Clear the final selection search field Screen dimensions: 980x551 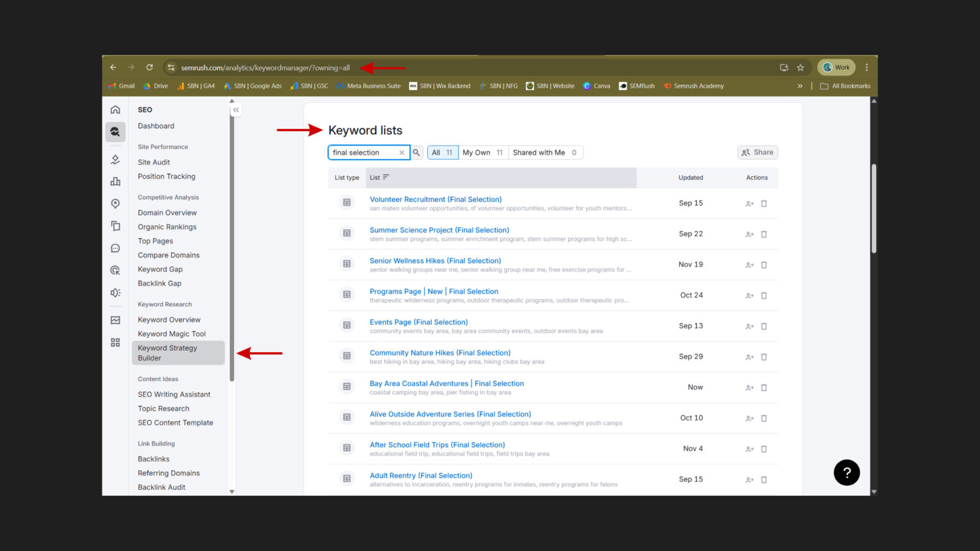pyautogui.click(x=402, y=152)
